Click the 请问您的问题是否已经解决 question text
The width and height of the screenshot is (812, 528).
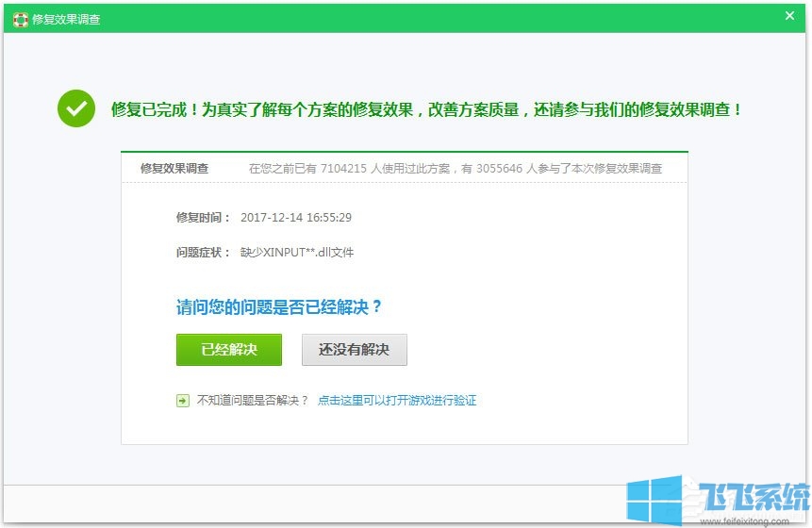[280, 307]
